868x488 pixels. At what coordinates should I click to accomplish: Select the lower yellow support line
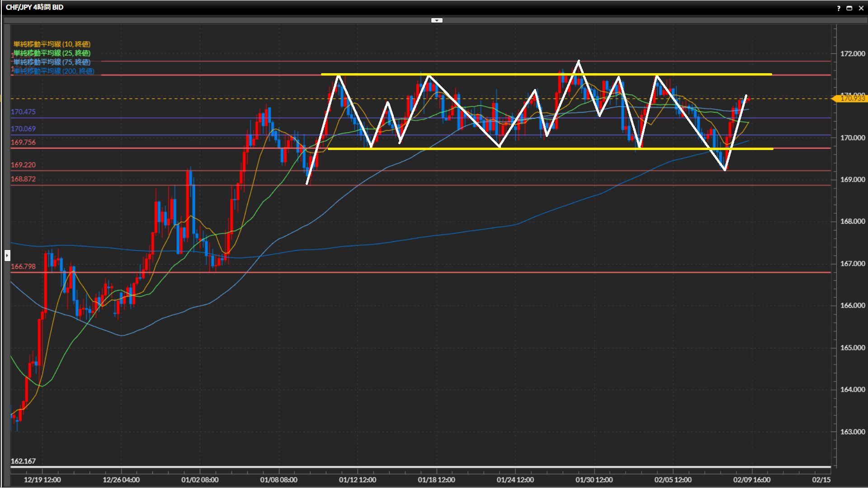coord(565,149)
